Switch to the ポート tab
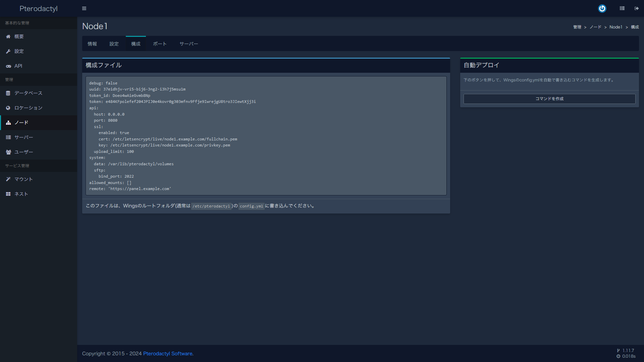644x362 pixels. (160, 44)
